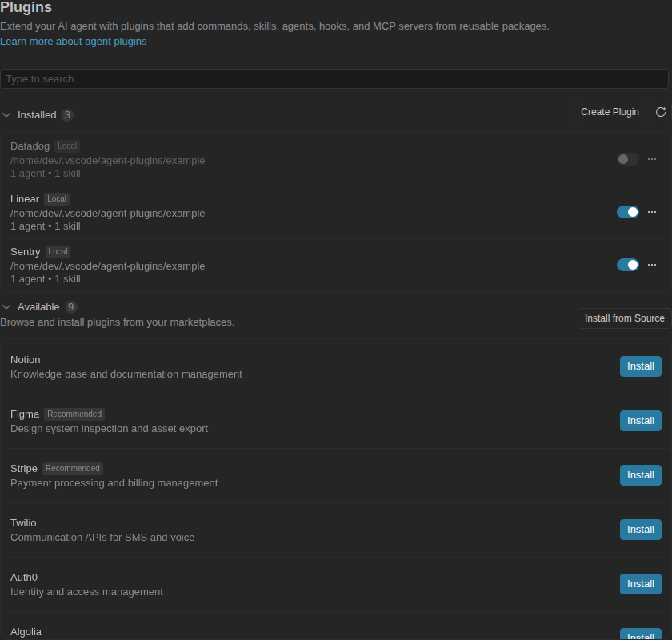Install the Auth0 plugin

[x=640, y=584]
